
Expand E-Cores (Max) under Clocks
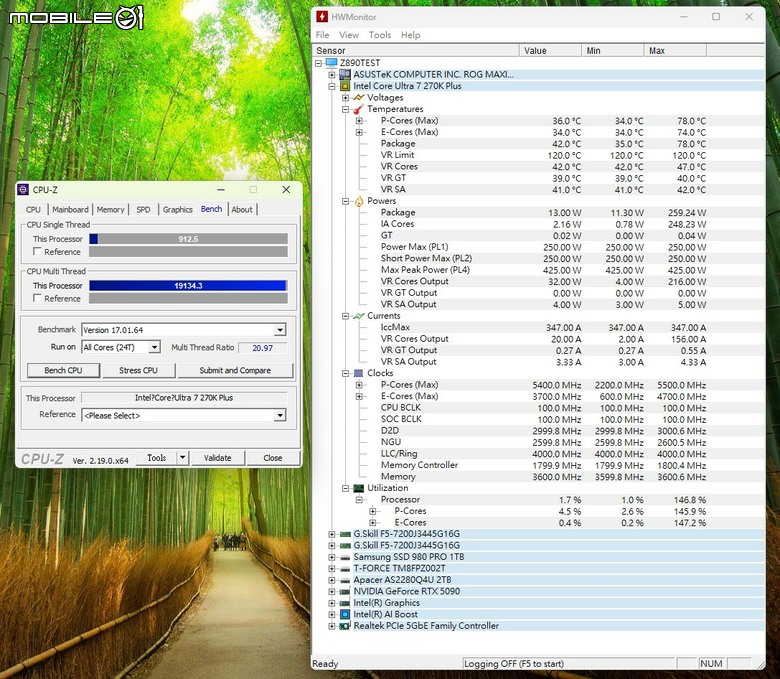pyautogui.click(x=359, y=396)
